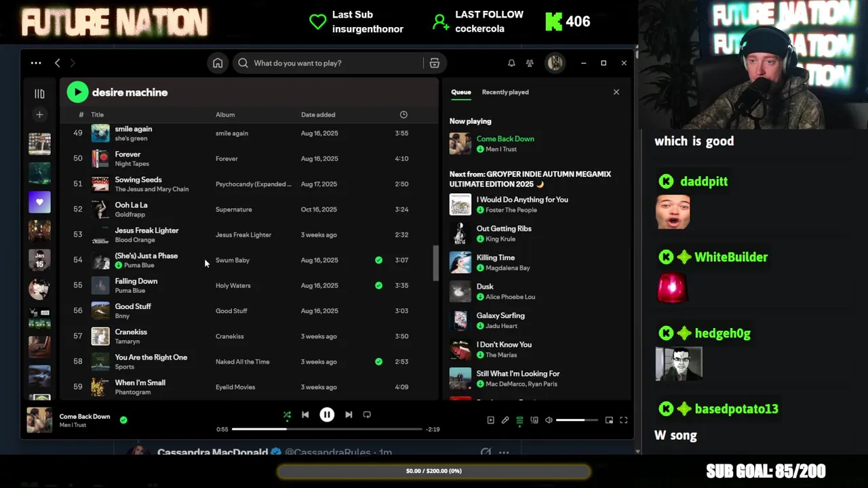Select track 59 When I'm Small

(x=249, y=387)
